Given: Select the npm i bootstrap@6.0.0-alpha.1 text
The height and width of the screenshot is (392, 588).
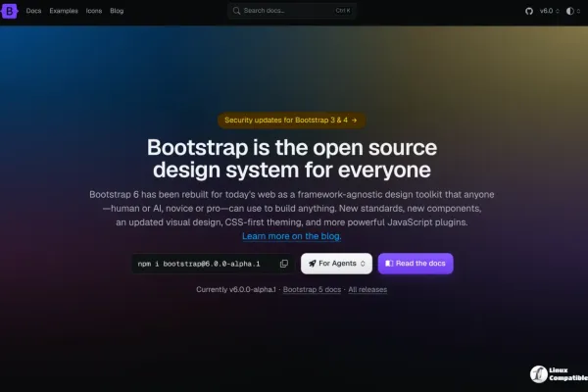Looking at the screenshot, I should click(199, 264).
